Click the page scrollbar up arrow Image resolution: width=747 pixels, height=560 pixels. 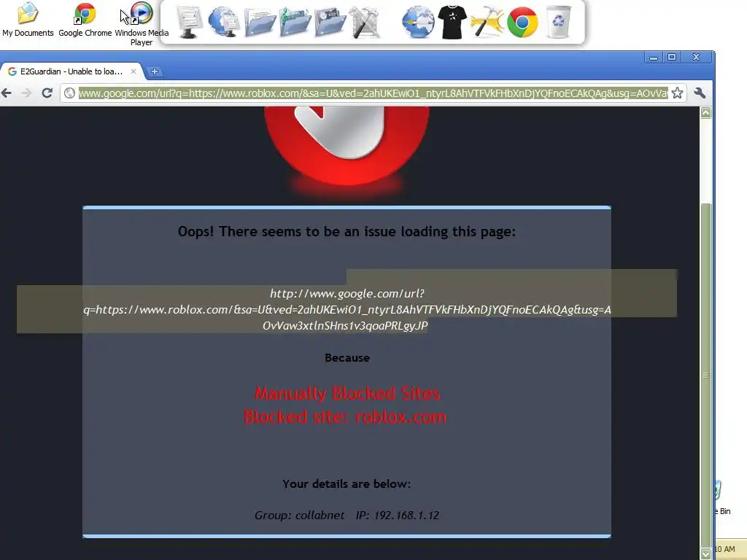[x=706, y=113]
